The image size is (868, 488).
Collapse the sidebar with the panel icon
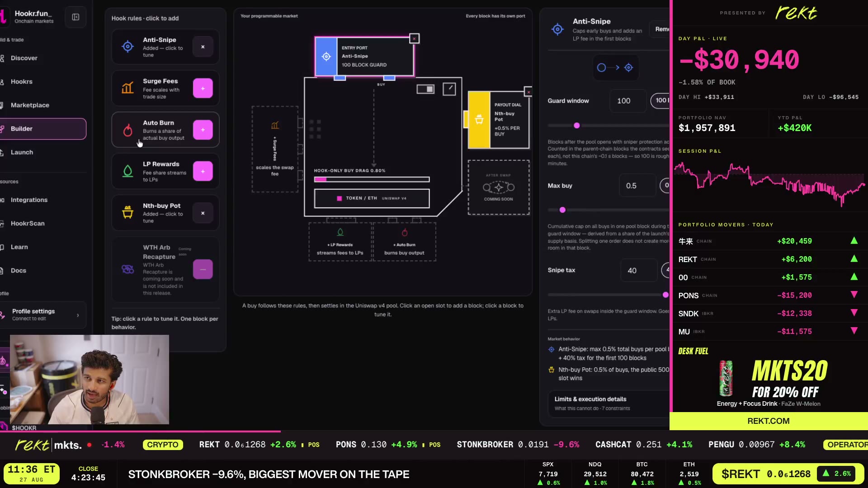point(75,17)
